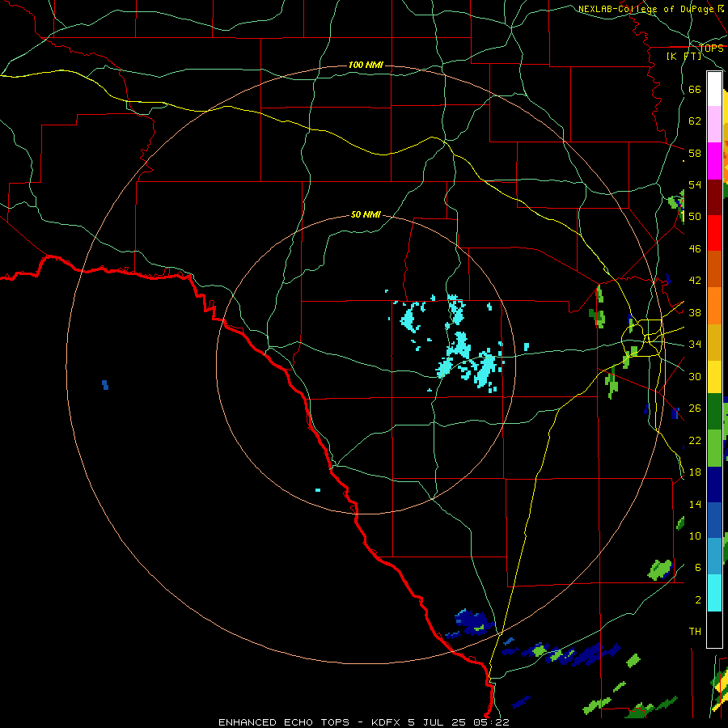The width and height of the screenshot is (728, 728).
Task: Click the '22' legend value
Action: (695, 440)
